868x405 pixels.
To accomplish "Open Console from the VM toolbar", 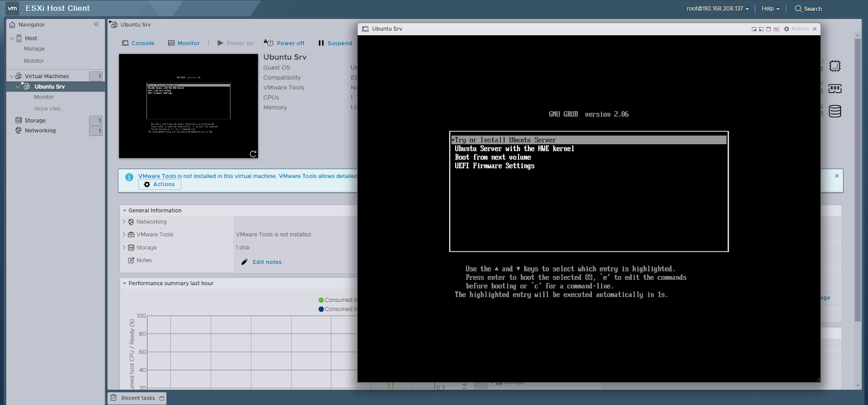I will 138,43.
